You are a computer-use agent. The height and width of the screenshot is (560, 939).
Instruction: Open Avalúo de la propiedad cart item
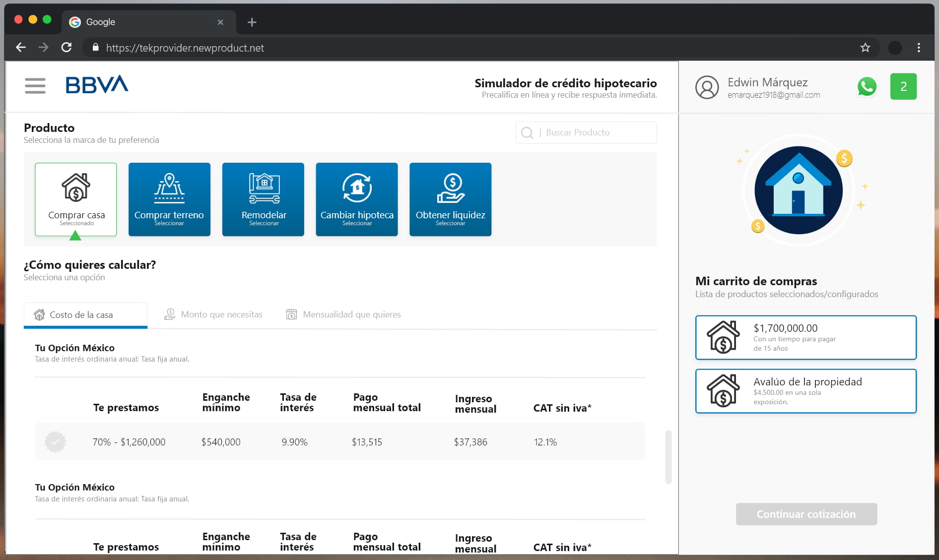coord(805,391)
